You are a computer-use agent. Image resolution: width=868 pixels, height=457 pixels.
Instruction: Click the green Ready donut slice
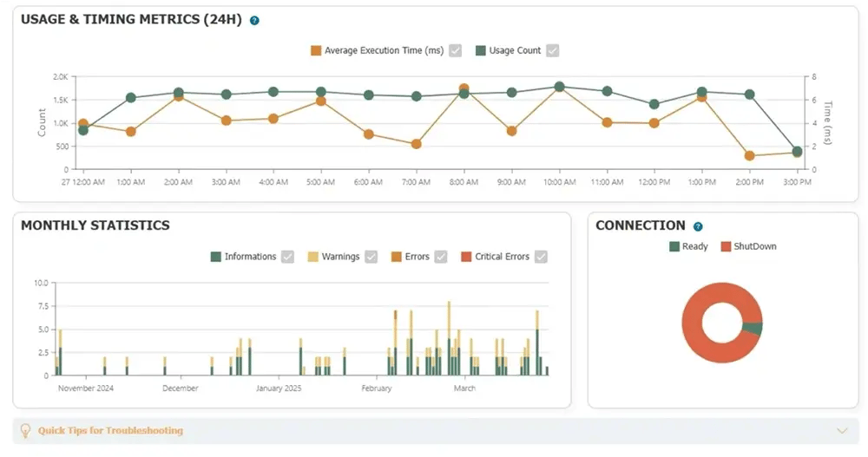point(755,329)
